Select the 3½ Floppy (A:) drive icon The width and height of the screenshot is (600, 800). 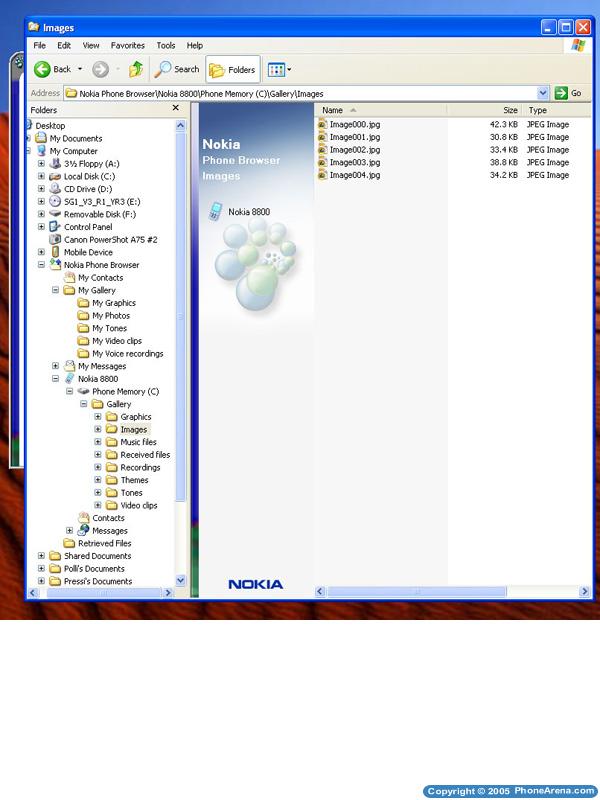pyautogui.click(x=55, y=164)
